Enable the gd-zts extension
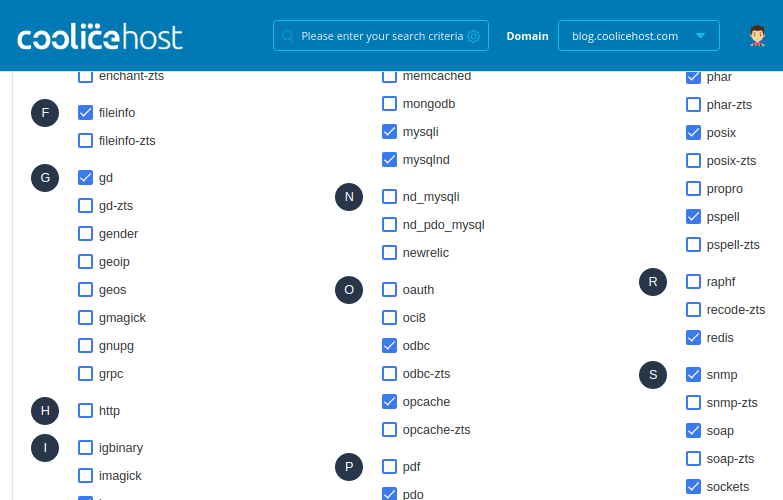The image size is (783, 500). pyautogui.click(x=85, y=206)
